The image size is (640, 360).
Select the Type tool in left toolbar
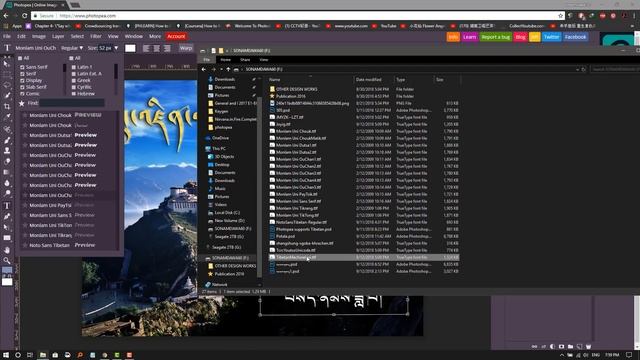[x=7, y=206]
